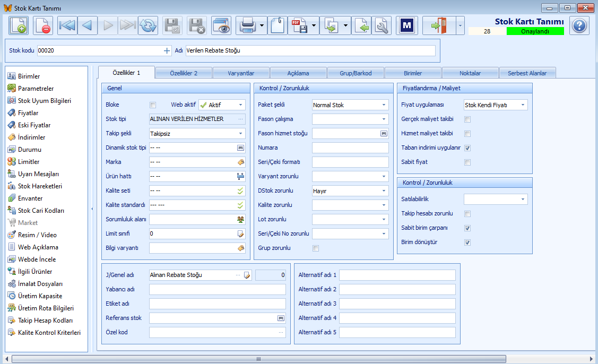Image resolution: width=598 pixels, height=364 pixels.
Task: Click the Marka tag lookup icon
Action: [241, 162]
